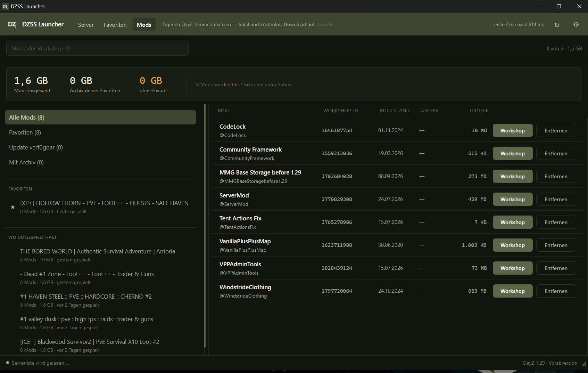
Task: Select Dead #1 Zone server entry
Action: 100,278
